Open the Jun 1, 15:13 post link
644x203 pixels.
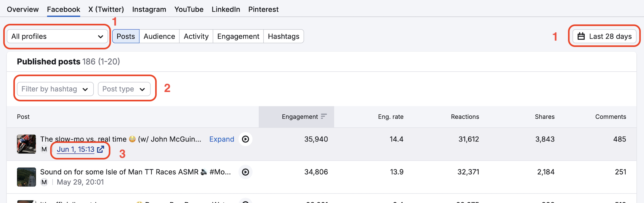(x=76, y=149)
